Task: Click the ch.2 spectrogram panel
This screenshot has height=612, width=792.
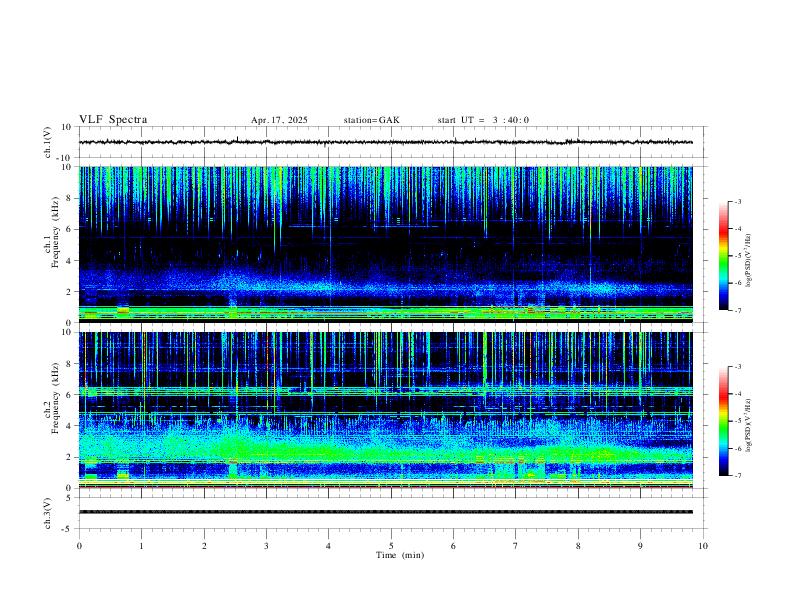Action: click(385, 410)
